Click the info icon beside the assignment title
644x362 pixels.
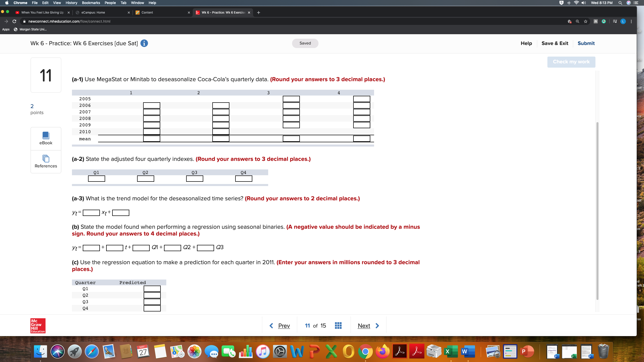click(144, 43)
